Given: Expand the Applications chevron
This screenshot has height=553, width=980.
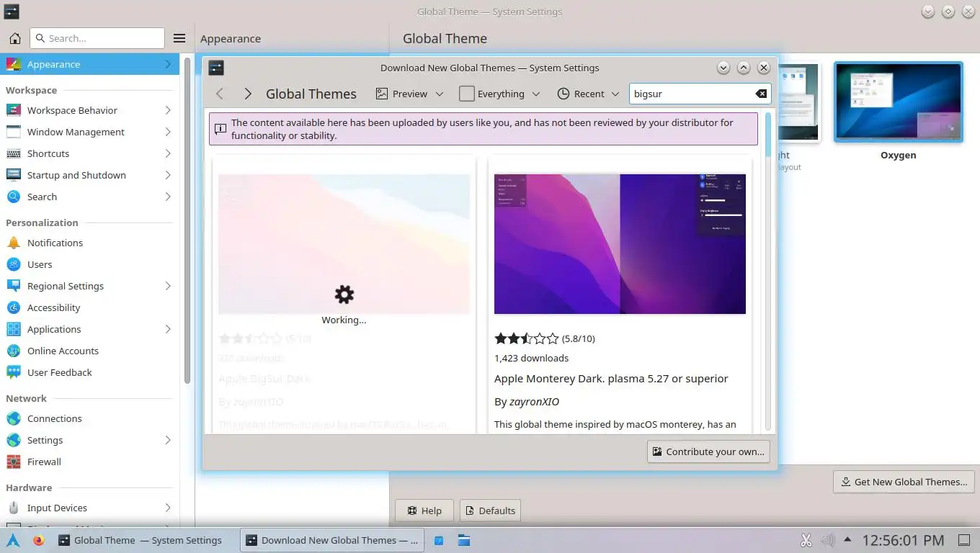Looking at the screenshot, I should [168, 329].
